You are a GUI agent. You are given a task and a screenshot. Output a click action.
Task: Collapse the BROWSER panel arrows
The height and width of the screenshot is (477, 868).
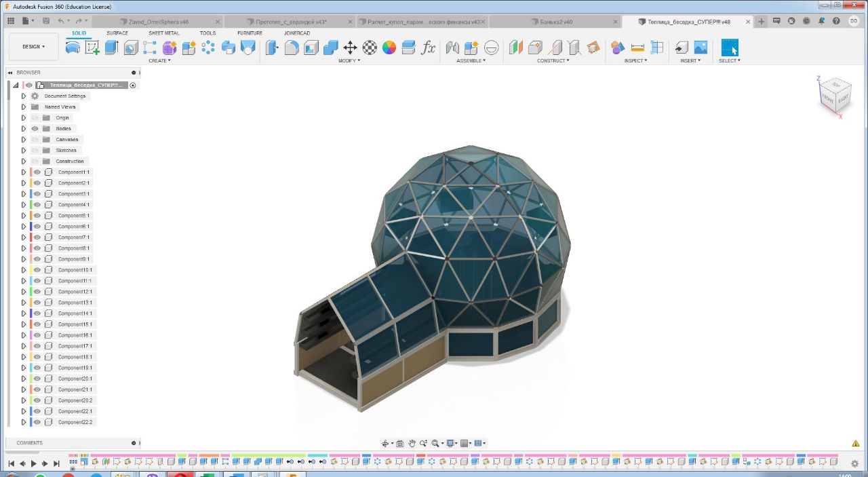click(10, 73)
